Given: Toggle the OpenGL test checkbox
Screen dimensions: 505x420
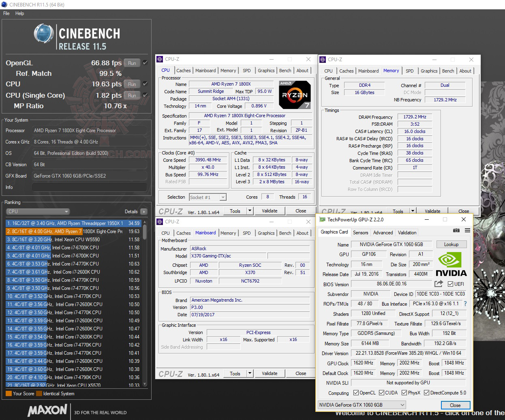Looking at the screenshot, I should (x=145, y=63).
